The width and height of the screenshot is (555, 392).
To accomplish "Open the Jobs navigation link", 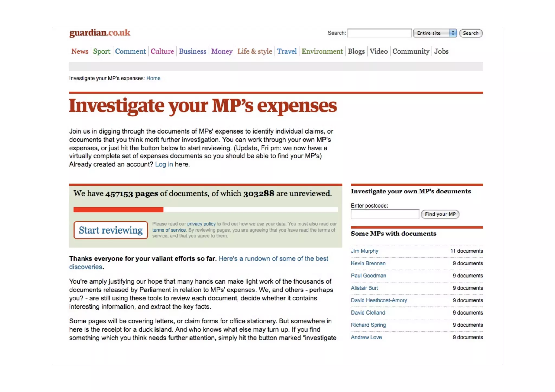I will coord(441,51).
